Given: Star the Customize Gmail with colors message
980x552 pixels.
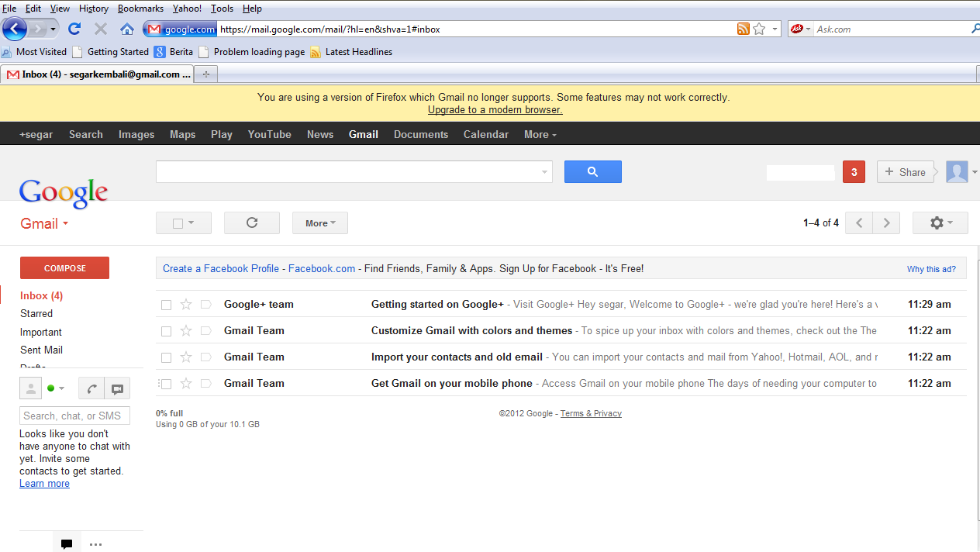Looking at the screenshot, I should (186, 331).
